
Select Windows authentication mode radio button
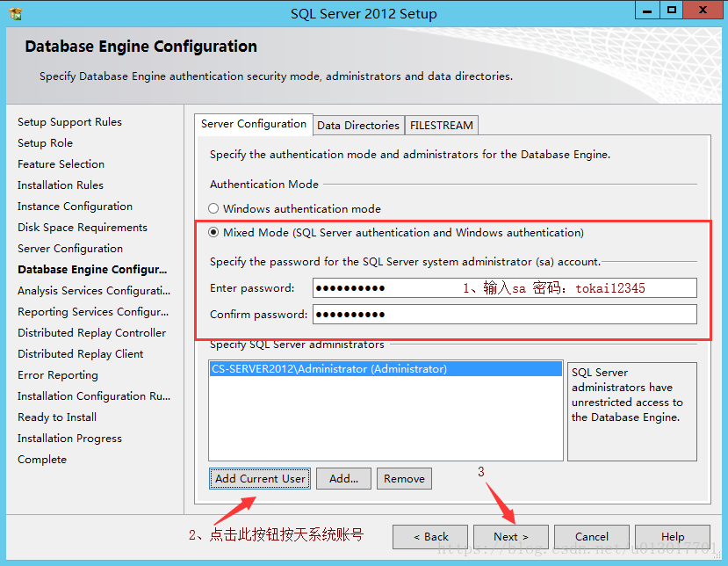pos(213,208)
